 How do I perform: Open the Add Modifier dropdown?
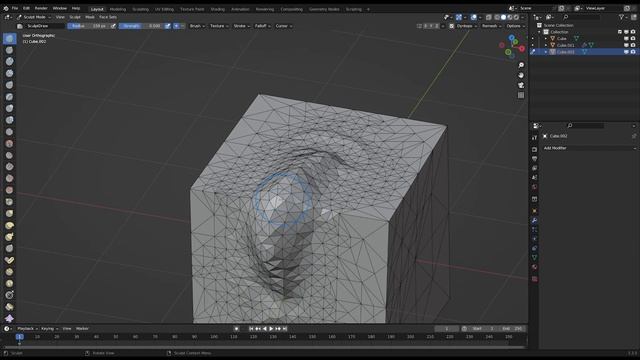[x=589, y=148]
